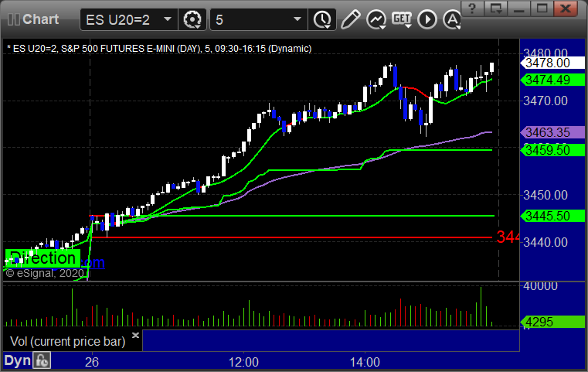588x372 pixels.
Task: Start bar replay with play icon
Action: pos(427,19)
